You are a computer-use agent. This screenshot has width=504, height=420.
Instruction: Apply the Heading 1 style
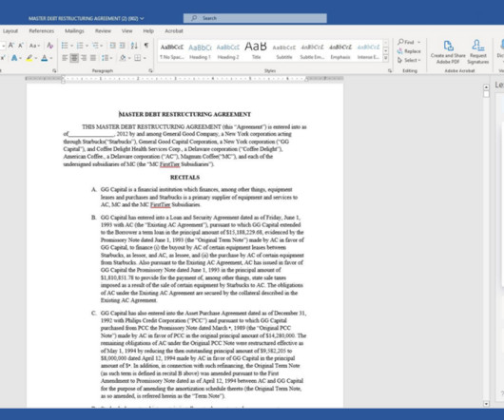(200, 51)
